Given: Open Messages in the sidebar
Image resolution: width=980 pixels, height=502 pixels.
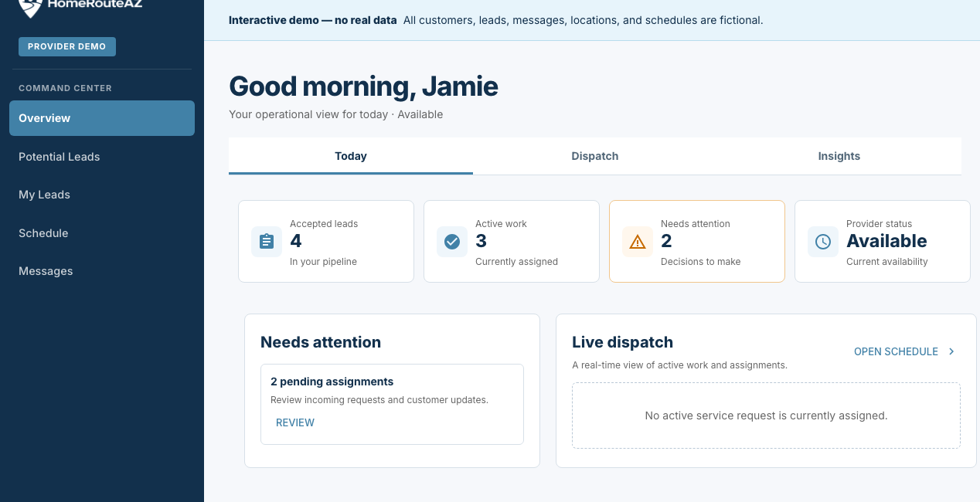Looking at the screenshot, I should point(102,271).
